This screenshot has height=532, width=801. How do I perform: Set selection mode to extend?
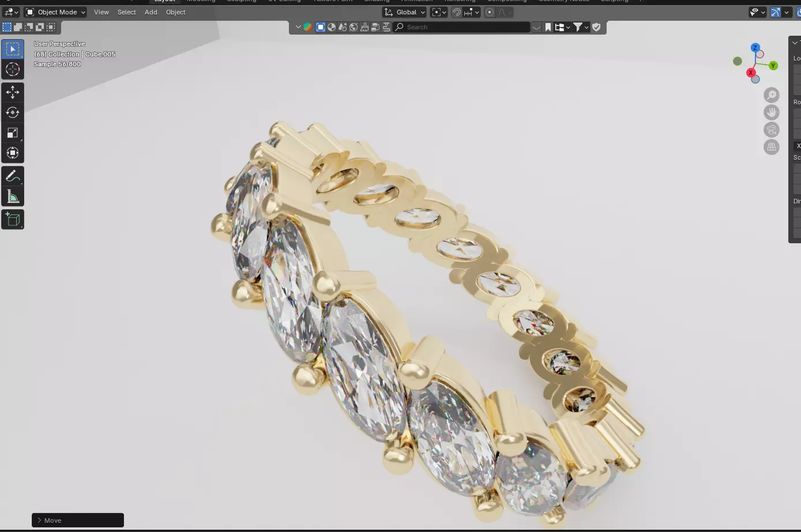[x=18, y=27]
